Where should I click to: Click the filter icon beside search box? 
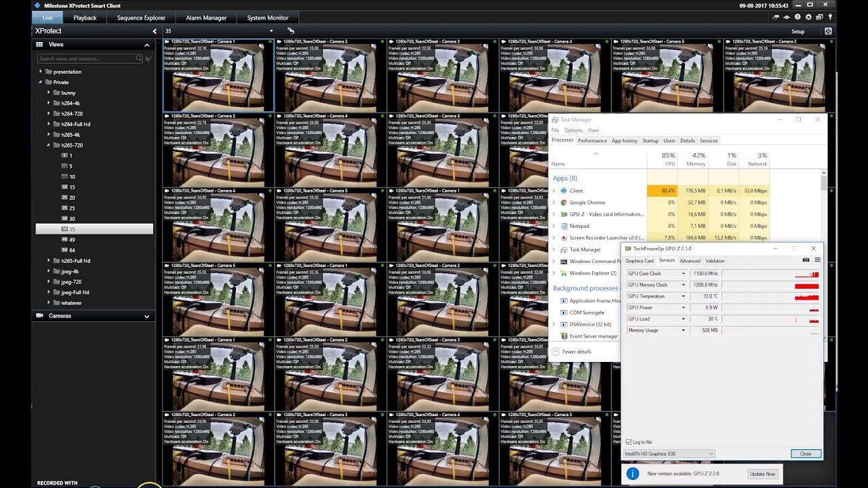pos(148,58)
